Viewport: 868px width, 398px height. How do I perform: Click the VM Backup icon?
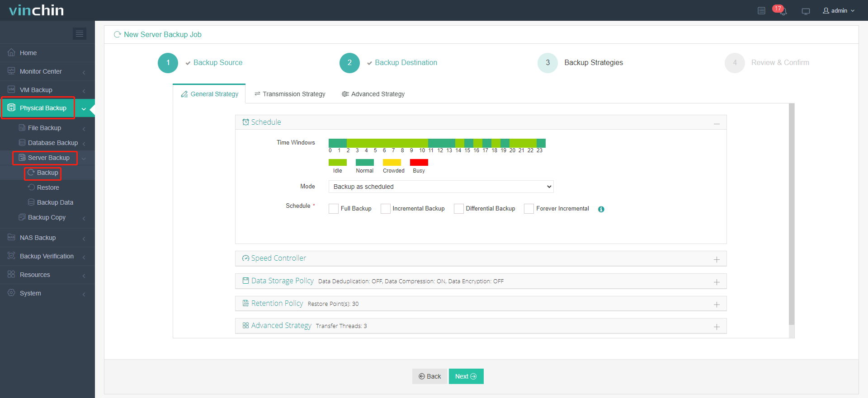tap(11, 89)
